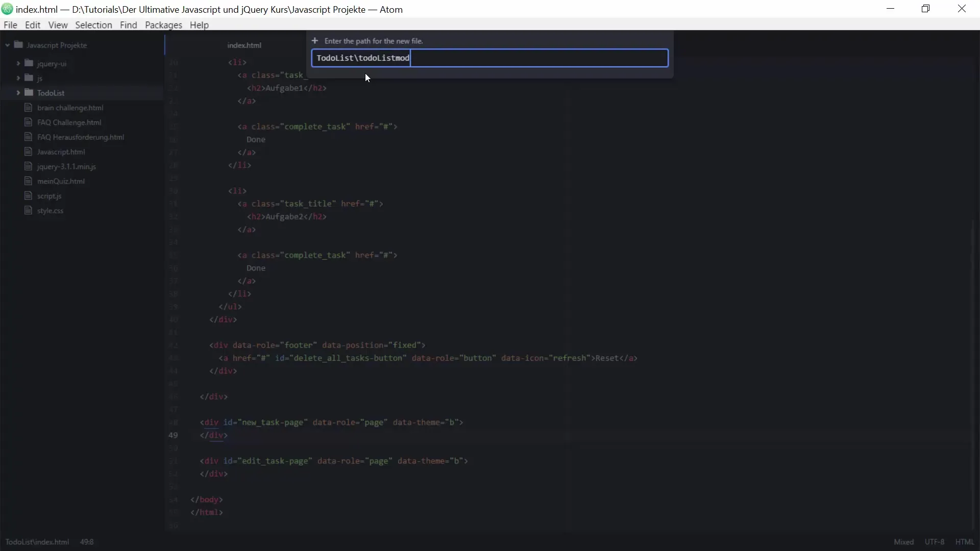Open the Edit menu
The height and width of the screenshot is (551, 980).
click(33, 25)
